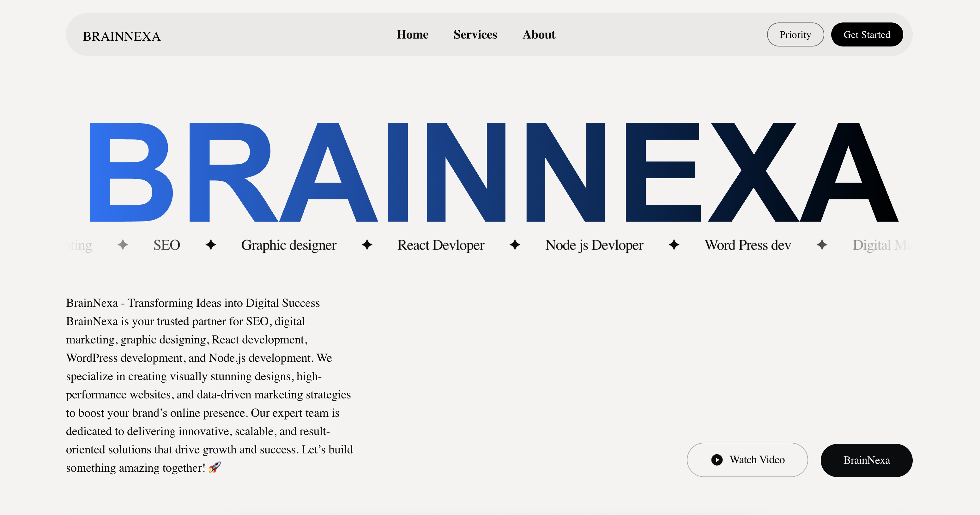Open the Home menu item
This screenshot has height=515, width=980.
click(412, 35)
